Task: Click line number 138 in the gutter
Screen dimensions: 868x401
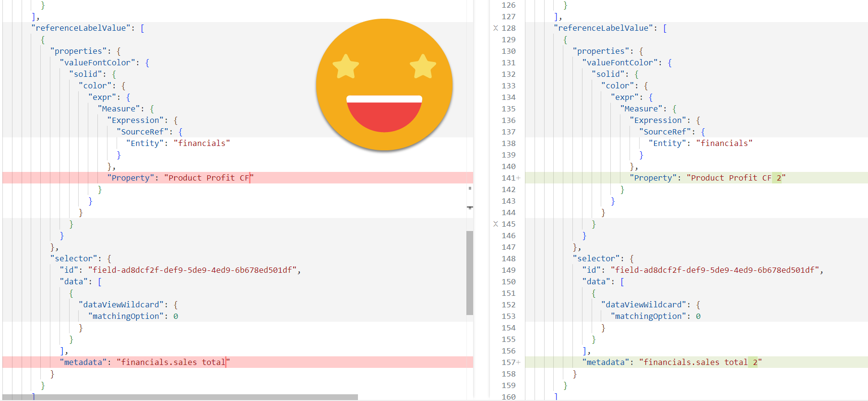Action: tap(508, 144)
